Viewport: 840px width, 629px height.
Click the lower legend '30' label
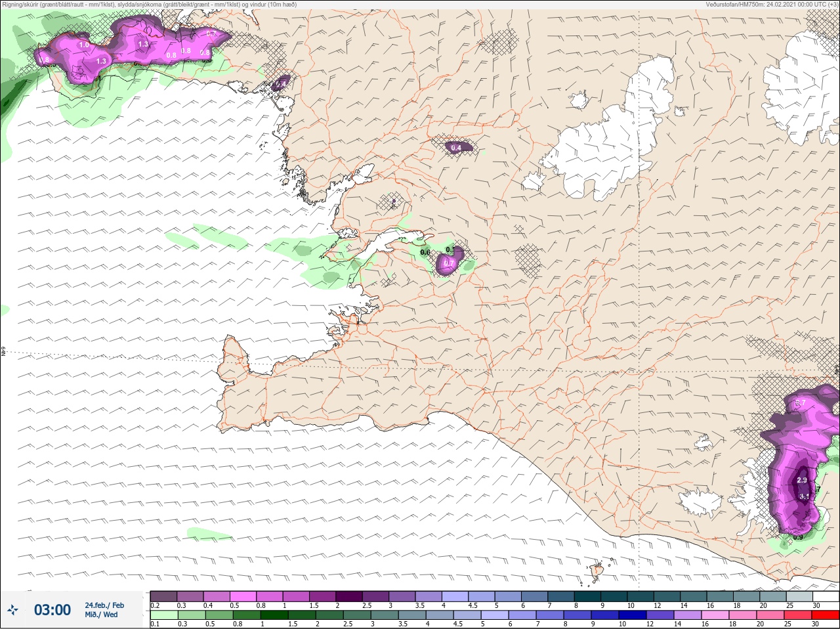tap(816, 624)
